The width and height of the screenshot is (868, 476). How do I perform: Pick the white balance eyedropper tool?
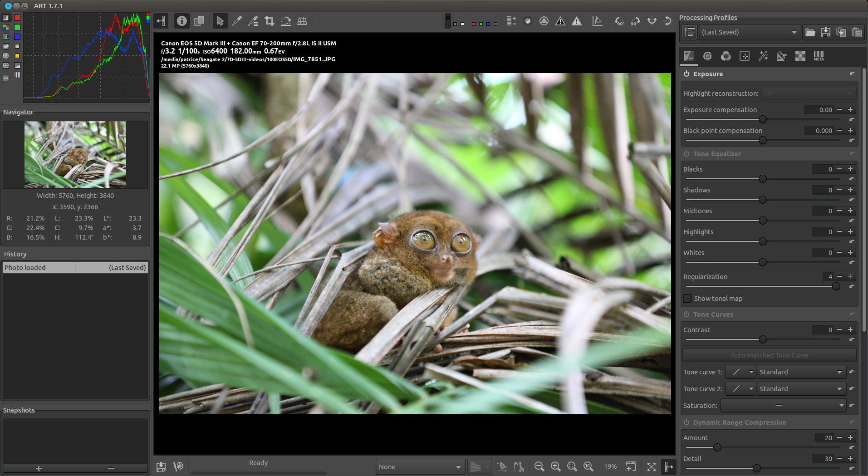tap(237, 21)
